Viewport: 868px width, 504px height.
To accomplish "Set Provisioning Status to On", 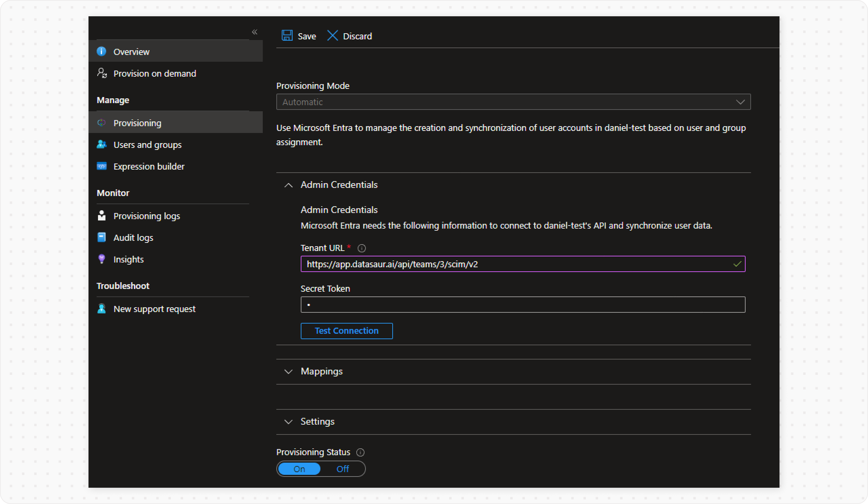I will (x=299, y=469).
